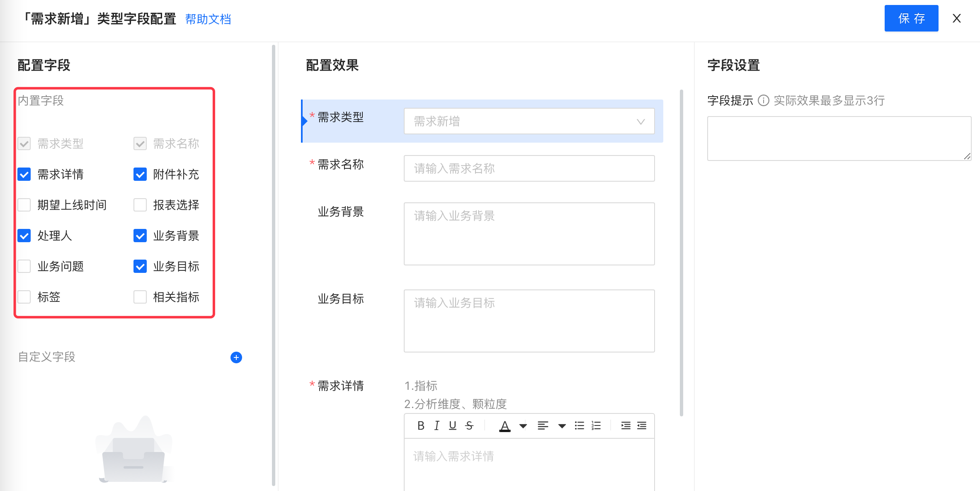
Task: Check the 相关指标 field option
Action: click(x=140, y=297)
